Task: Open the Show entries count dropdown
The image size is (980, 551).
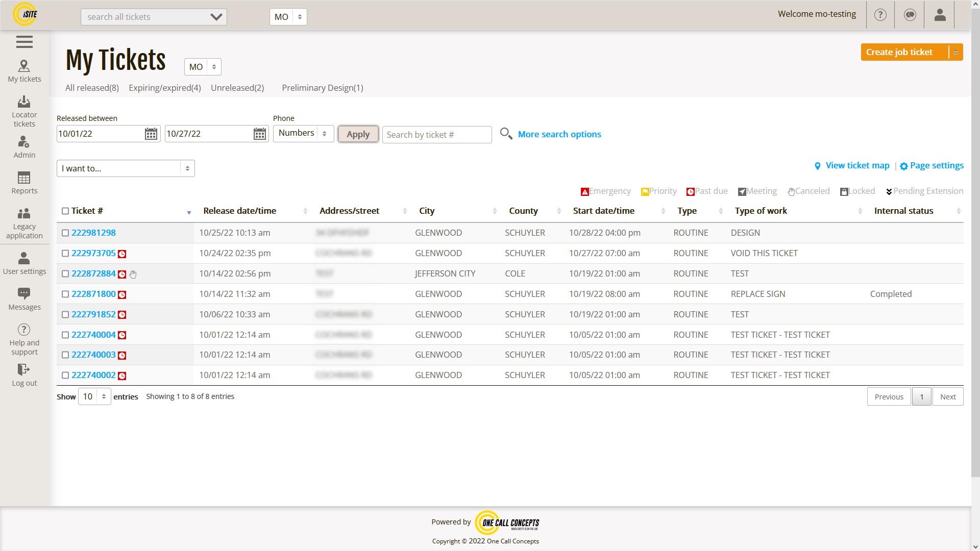Action: pyautogui.click(x=94, y=397)
